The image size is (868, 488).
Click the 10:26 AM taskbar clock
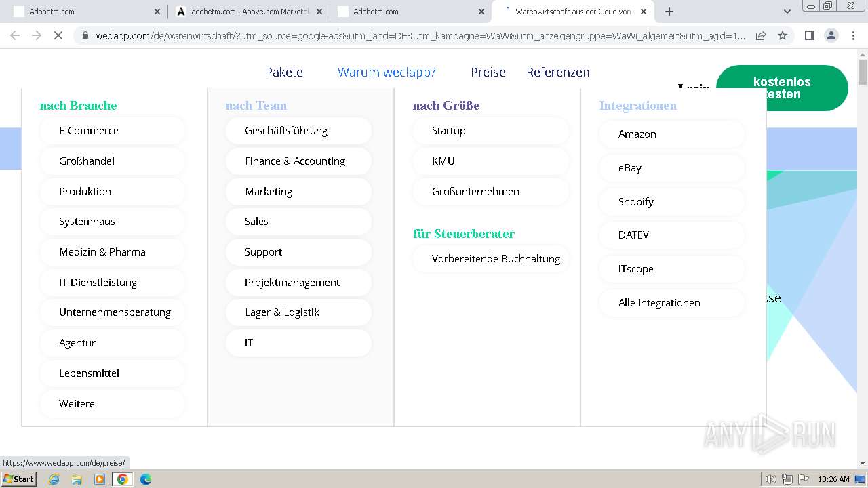tap(833, 479)
